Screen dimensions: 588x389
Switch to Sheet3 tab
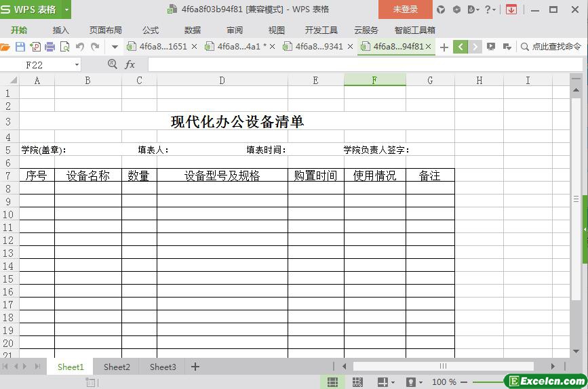pyautogui.click(x=163, y=367)
